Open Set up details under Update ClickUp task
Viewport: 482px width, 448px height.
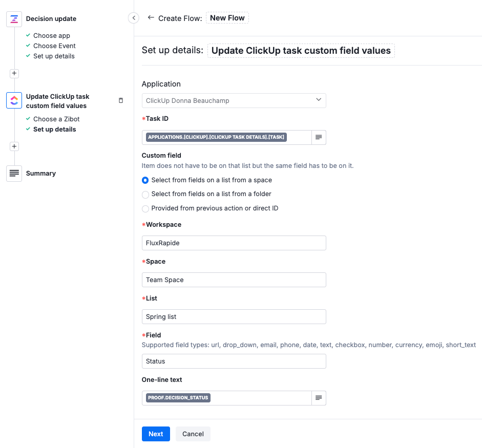coord(54,130)
